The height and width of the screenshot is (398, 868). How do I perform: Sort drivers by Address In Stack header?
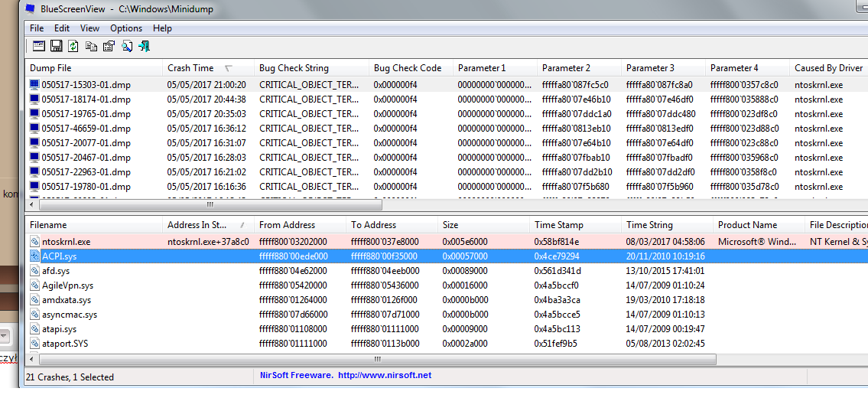click(x=197, y=225)
